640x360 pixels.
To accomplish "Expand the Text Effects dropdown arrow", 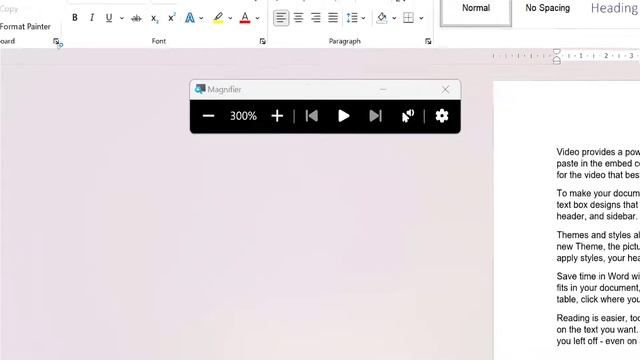I will (201, 18).
